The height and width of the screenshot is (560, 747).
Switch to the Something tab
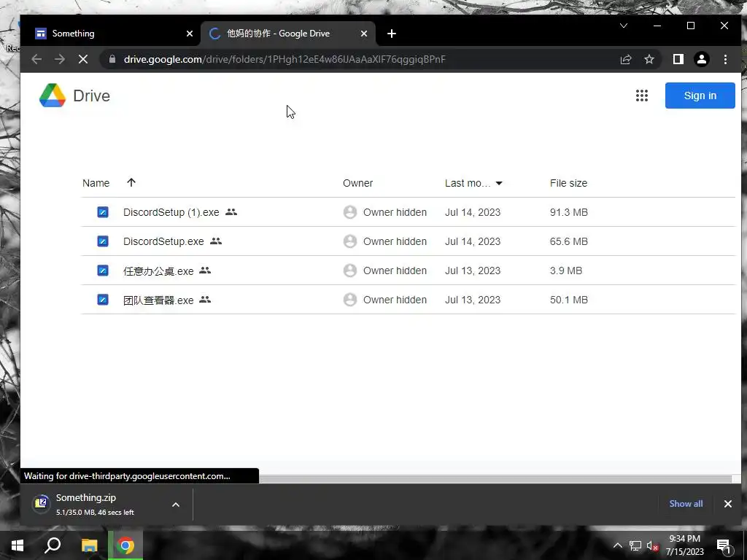(111, 34)
